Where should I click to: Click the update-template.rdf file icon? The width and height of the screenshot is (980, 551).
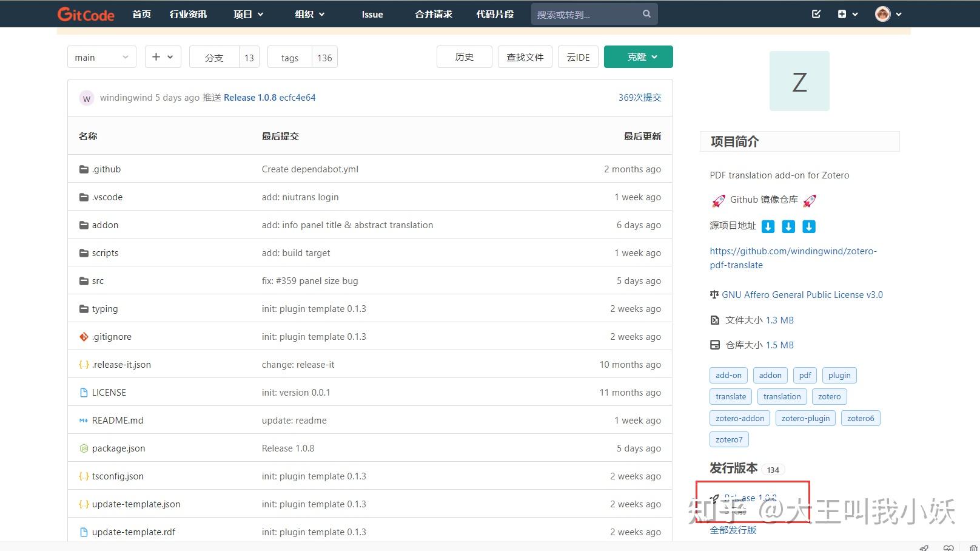pyautogui.click(x=84, y=532)
